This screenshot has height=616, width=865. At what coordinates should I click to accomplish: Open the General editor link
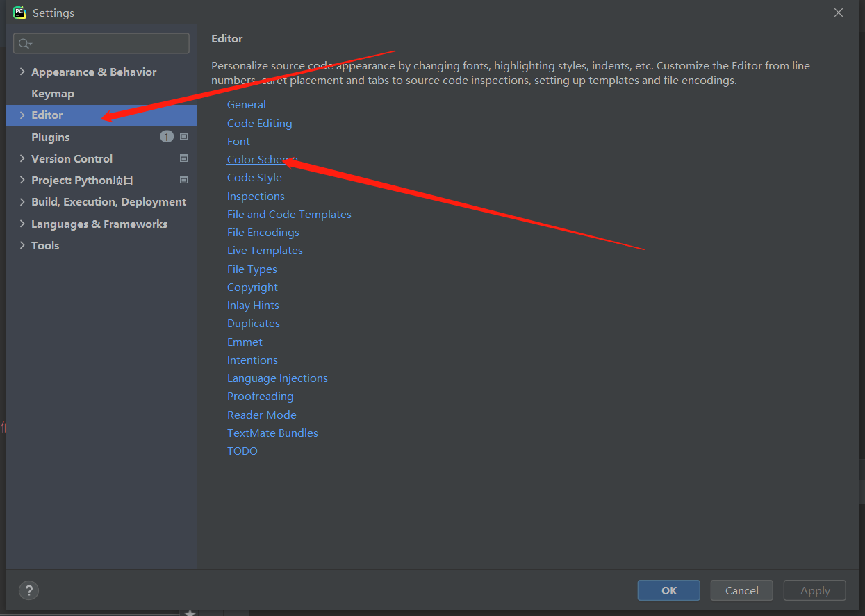247,104
